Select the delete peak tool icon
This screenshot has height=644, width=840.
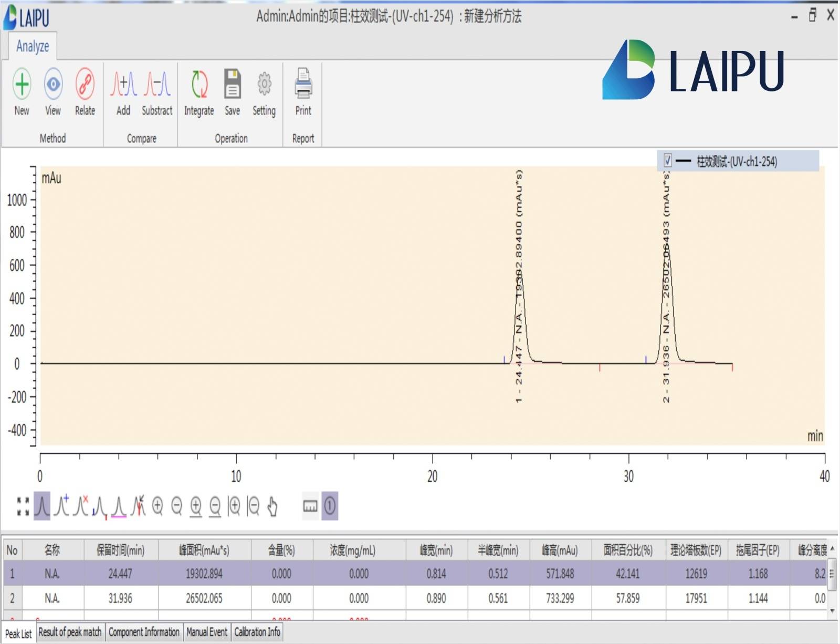point(81,506)
